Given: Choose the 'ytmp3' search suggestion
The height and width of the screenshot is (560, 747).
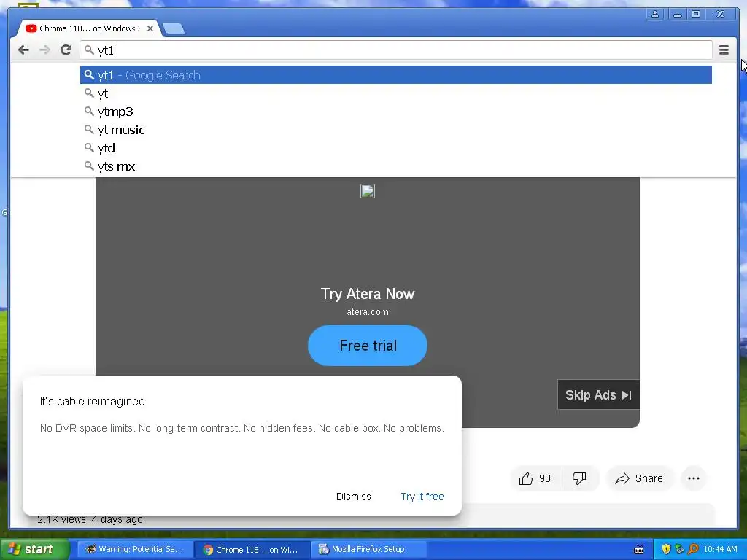Looking at the screenshot, I should tap(396, 112).
